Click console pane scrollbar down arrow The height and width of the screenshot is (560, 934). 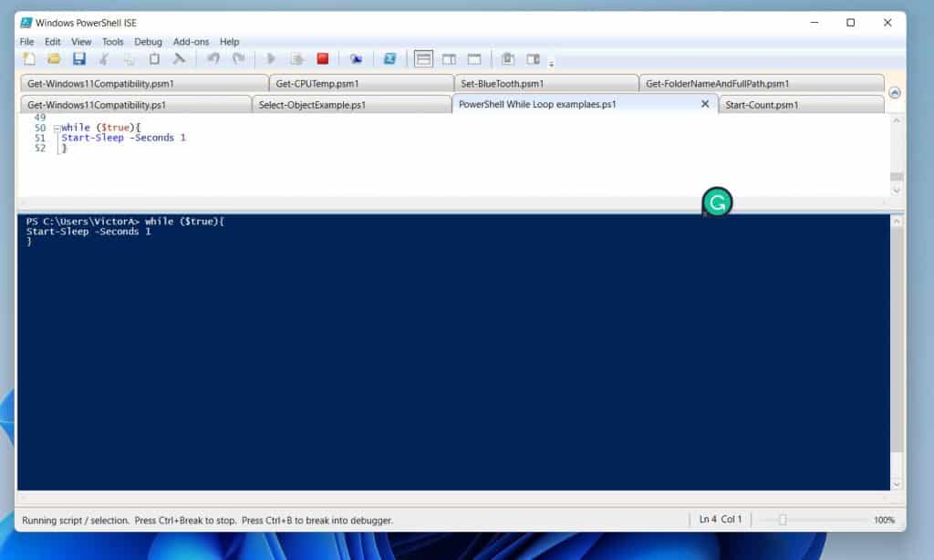897,484
